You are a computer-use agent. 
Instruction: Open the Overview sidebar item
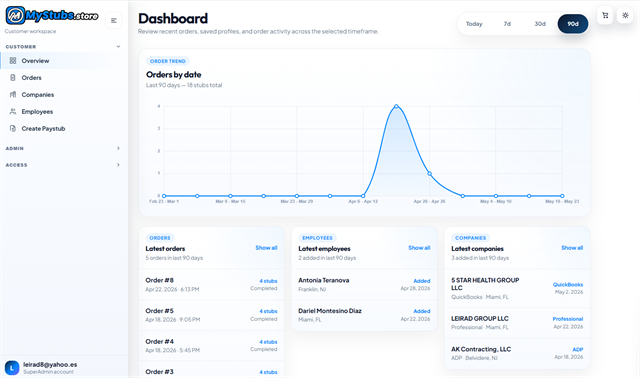[64, 60]
